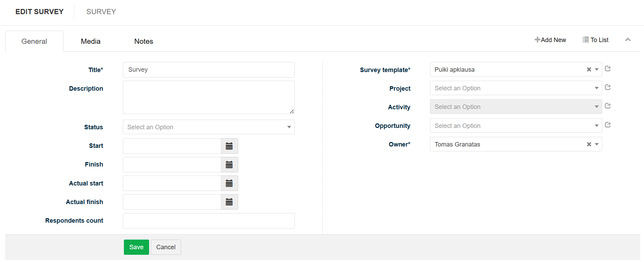Viewport: 644px width, 262px height.
Task: Switch to the Media tab
Action: coord(91,41)
